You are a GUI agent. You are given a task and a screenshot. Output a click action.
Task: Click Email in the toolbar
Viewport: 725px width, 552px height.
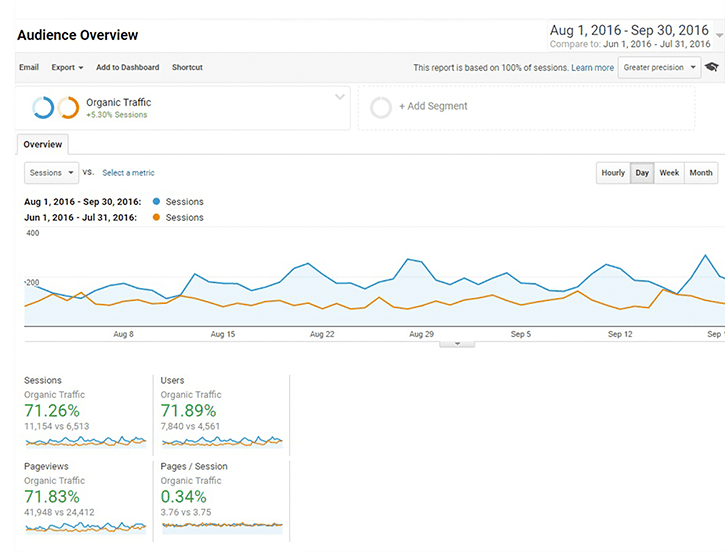(29, 67)
